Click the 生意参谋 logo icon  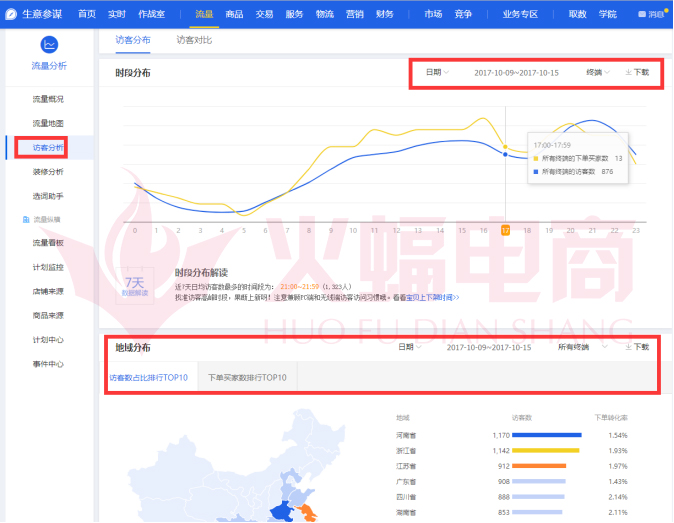[12, 14]
